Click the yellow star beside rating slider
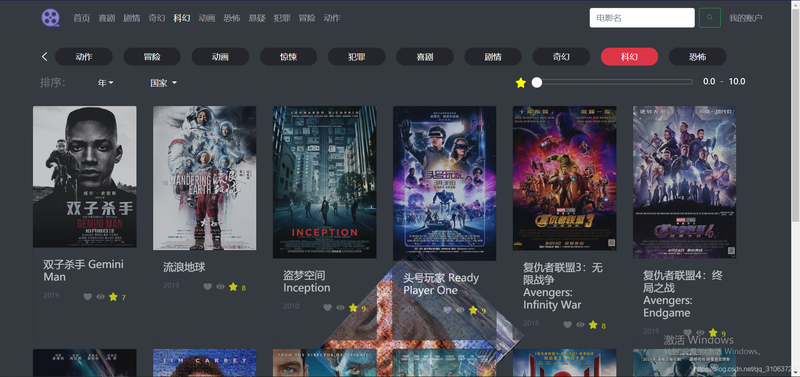The height and width of the screenshot is (377, 800). click(520, 83)
